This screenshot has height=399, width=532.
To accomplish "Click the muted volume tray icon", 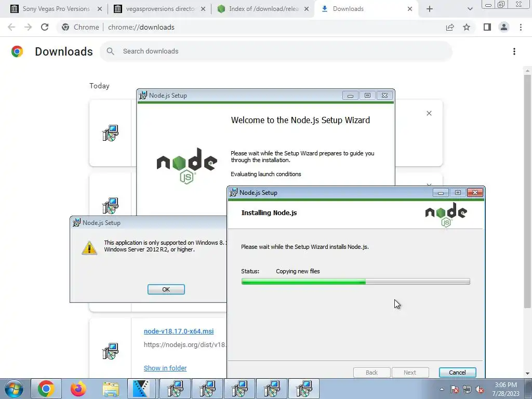I will point(480,389).
